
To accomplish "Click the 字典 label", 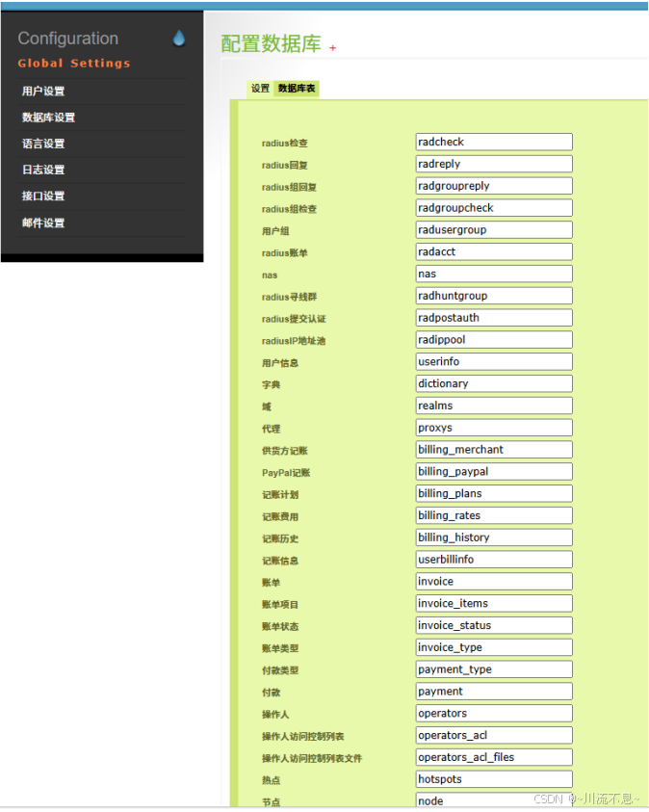I will tap(272, 384).
